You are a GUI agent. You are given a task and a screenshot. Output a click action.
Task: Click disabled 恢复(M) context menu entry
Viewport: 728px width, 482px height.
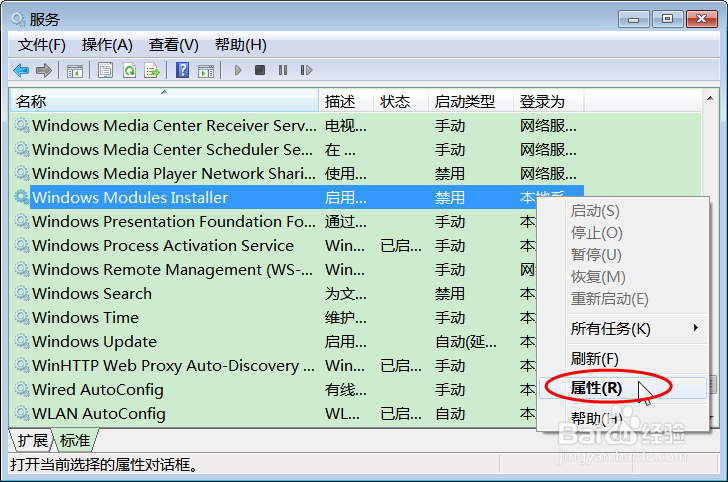[623, 277]
